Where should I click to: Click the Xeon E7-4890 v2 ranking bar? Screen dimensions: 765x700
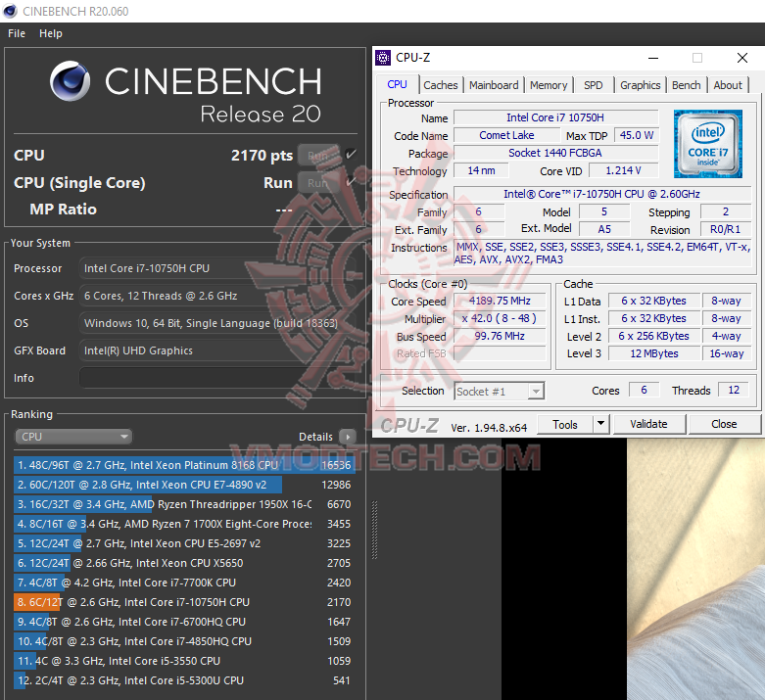(148, 485)
